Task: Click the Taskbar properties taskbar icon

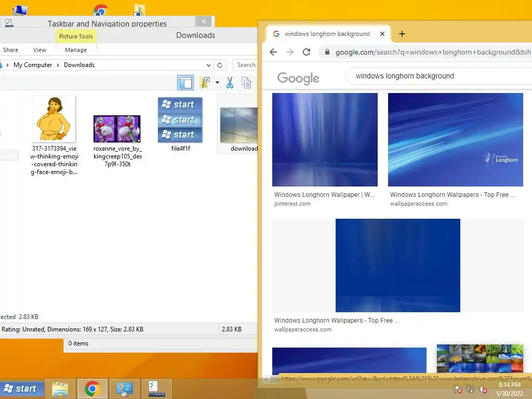Action: click(156, 389)
